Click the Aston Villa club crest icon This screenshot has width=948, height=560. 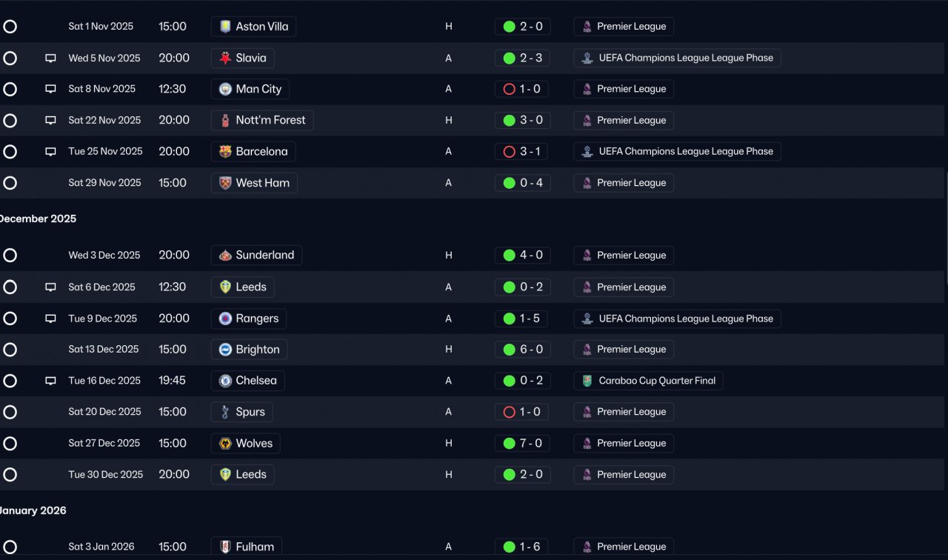[x=225, y=27]
